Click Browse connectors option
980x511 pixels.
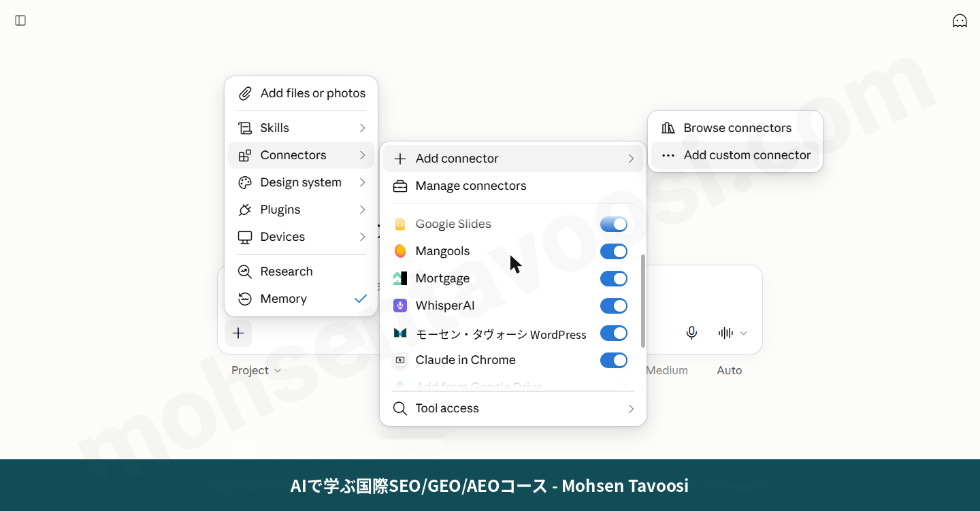tap(736, 128)
